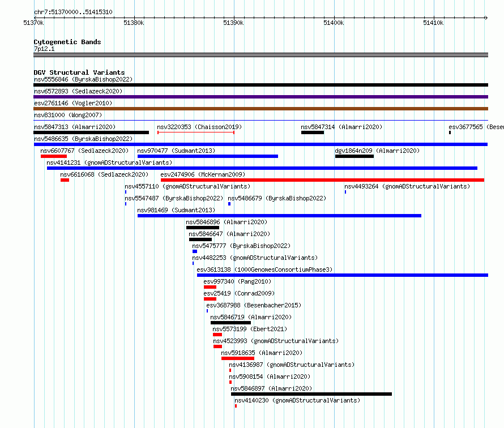Viewport: 504px width, 428px height.
Task: Click the gray 7p12.1 cytogenetic band
Action: click(x=260, y=55)
